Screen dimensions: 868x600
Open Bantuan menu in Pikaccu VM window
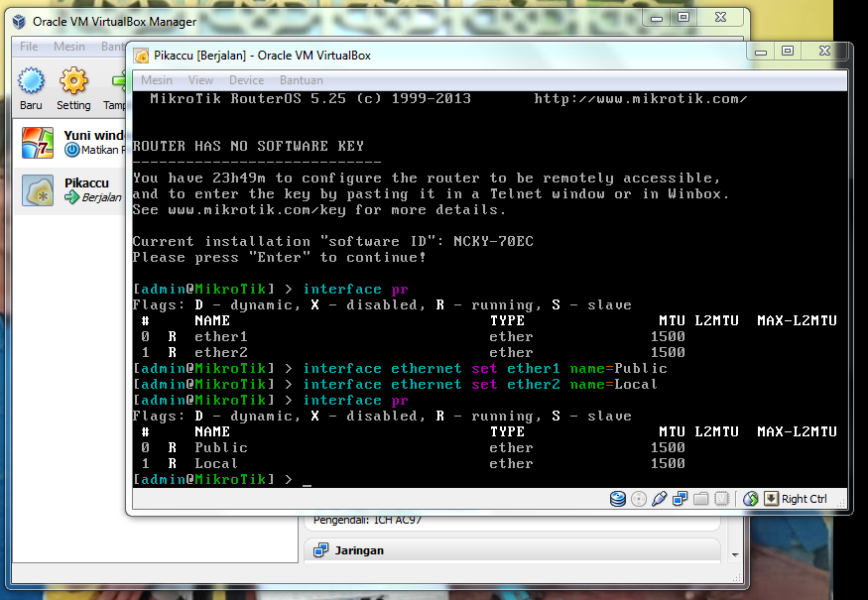point(302,80)
